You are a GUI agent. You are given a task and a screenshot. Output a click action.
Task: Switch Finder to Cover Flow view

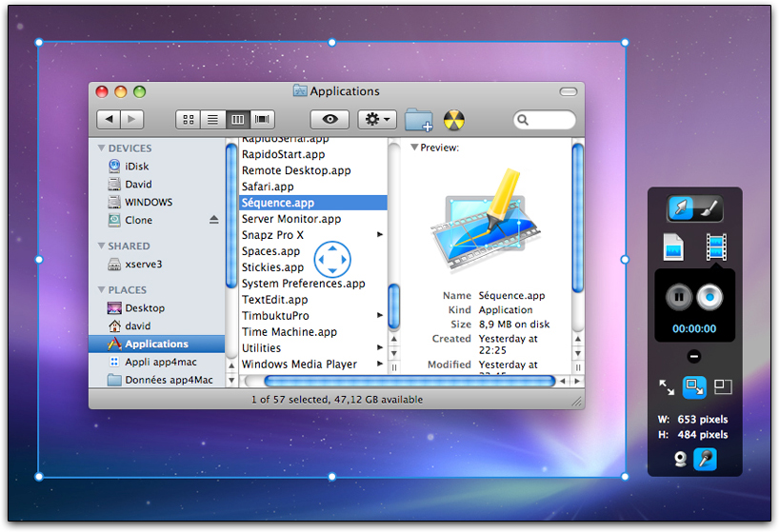pos(262,119)
